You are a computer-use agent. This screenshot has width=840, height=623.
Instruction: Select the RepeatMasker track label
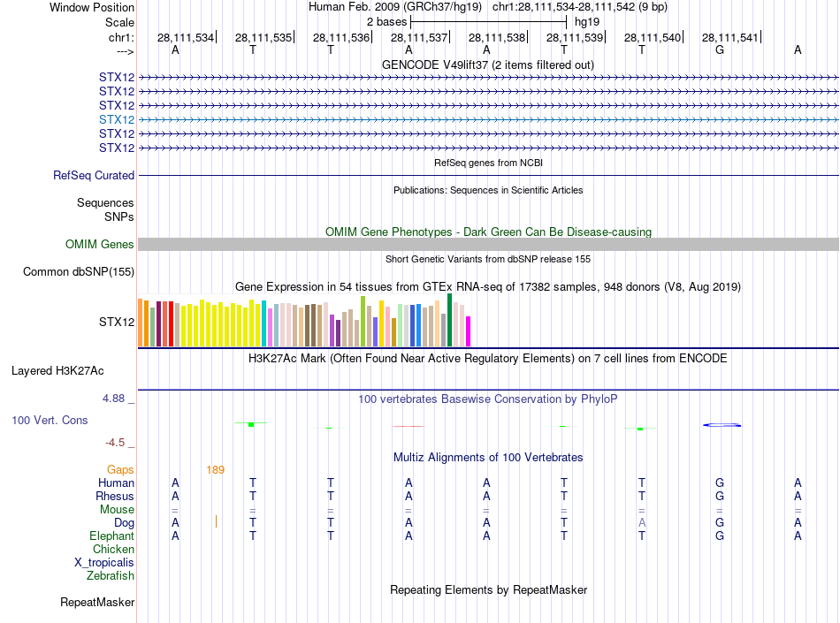click(97, 603)
